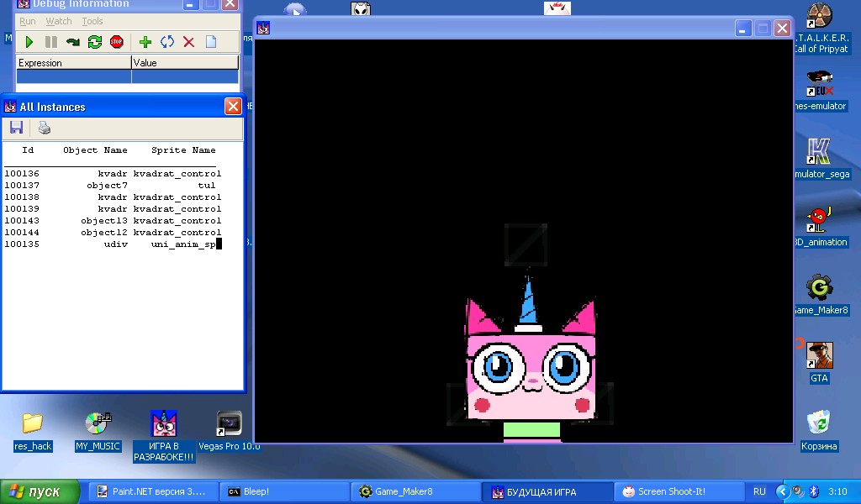Open the пуск Start button
The height and width of the screenshot is (504, 861).
(40, 491)
